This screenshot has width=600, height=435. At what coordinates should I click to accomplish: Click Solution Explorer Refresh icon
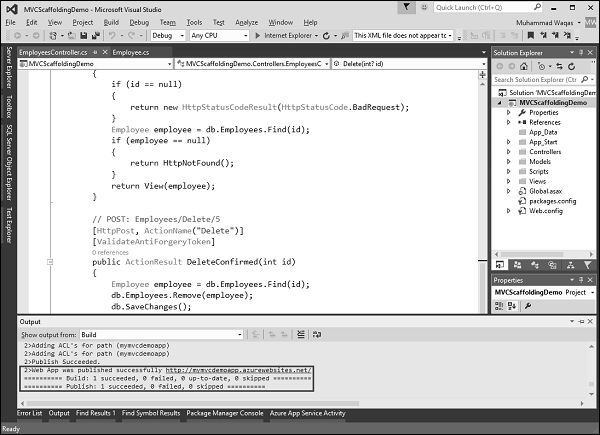point(572,67)
